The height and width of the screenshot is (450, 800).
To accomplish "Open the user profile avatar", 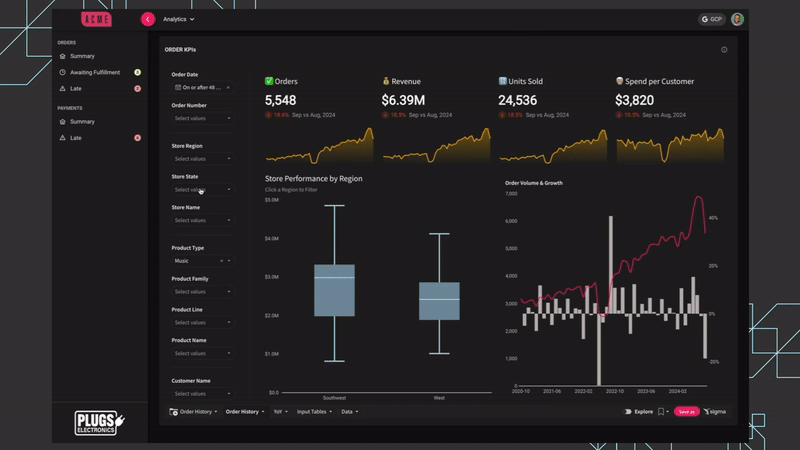I will click(737, 19).
